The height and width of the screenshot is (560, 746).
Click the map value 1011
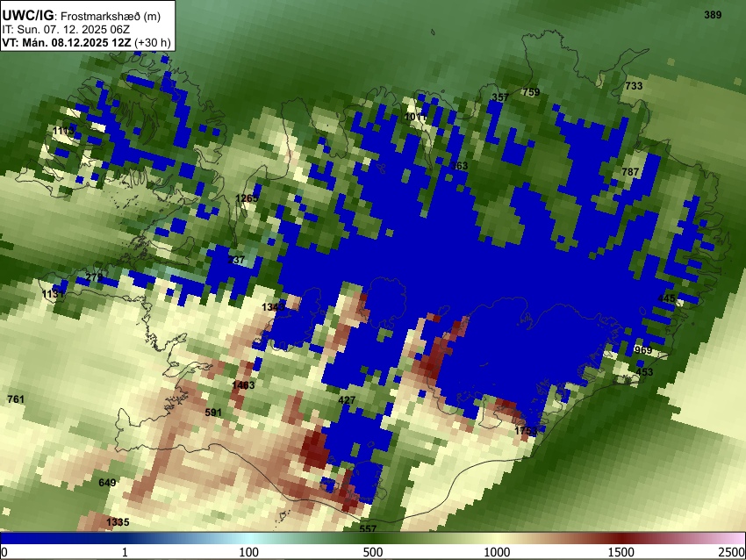click(415, 117)
